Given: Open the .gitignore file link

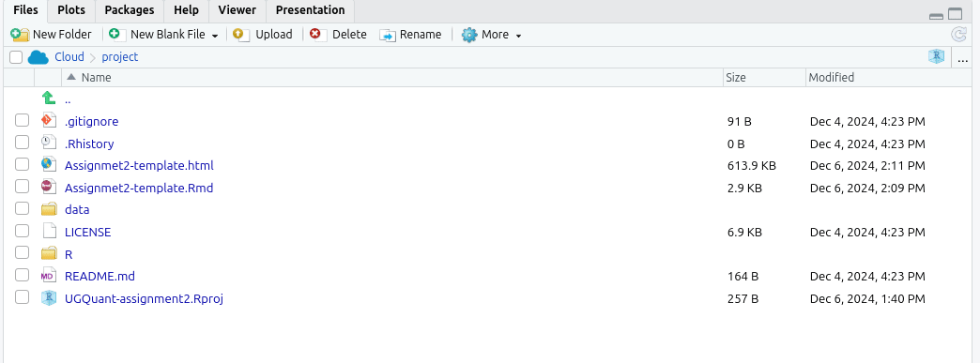Looking at the screenshot, I should [x=91, y=122].
